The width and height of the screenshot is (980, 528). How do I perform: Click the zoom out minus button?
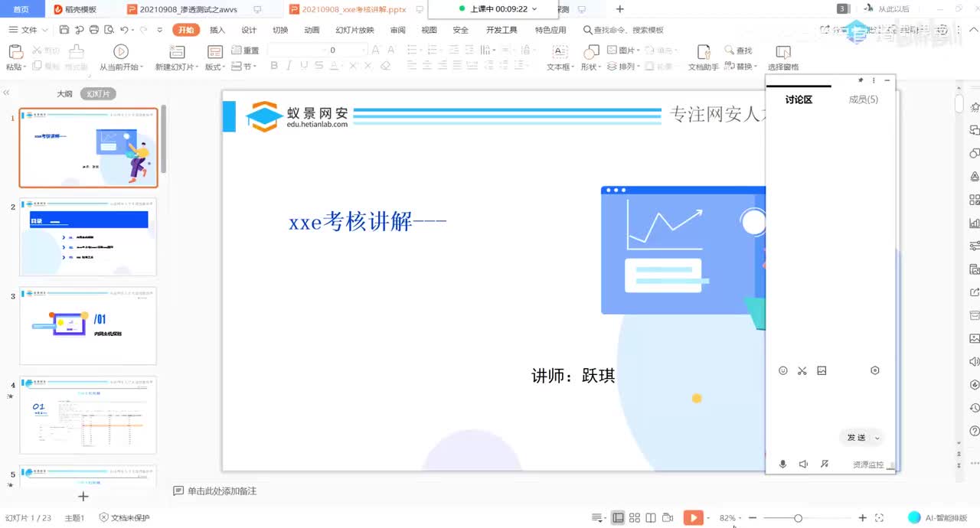pos(753,518)
